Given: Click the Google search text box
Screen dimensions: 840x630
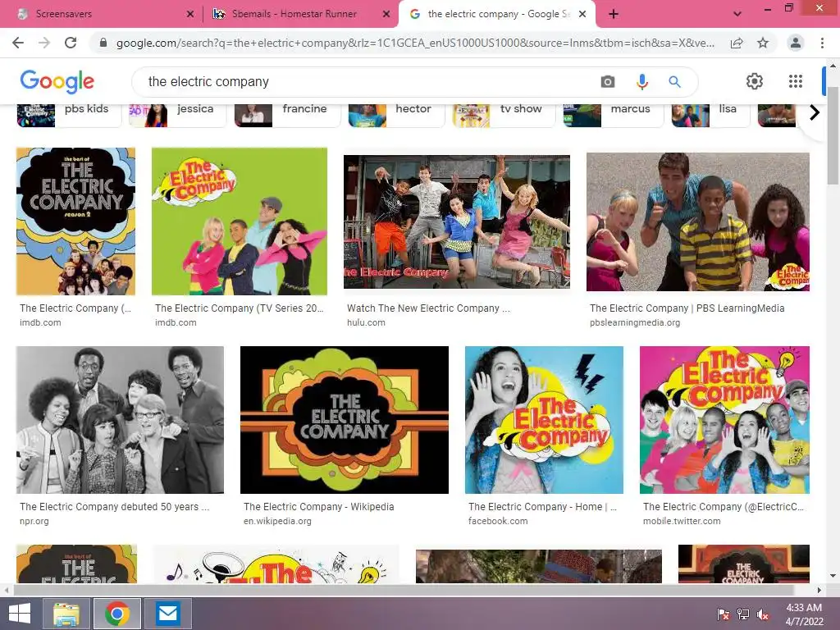Looking at the screenshot, I should (x=370, y=82).
